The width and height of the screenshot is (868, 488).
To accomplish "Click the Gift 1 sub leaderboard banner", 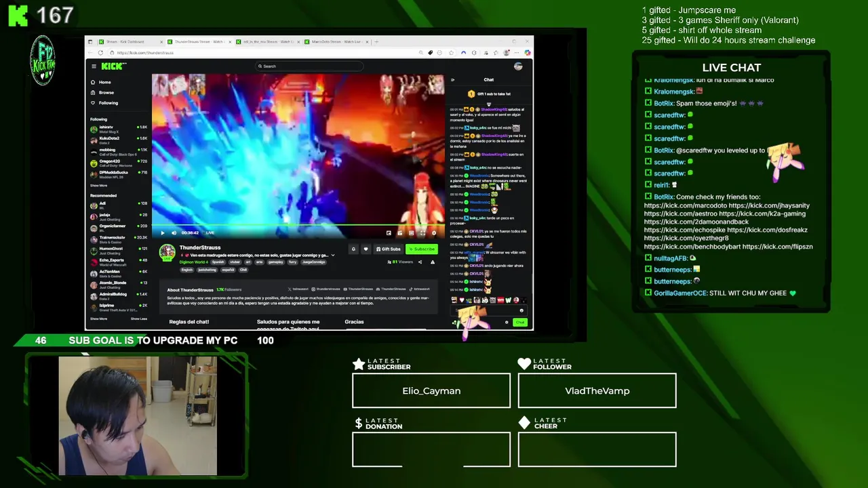I will tap(489, 94).
